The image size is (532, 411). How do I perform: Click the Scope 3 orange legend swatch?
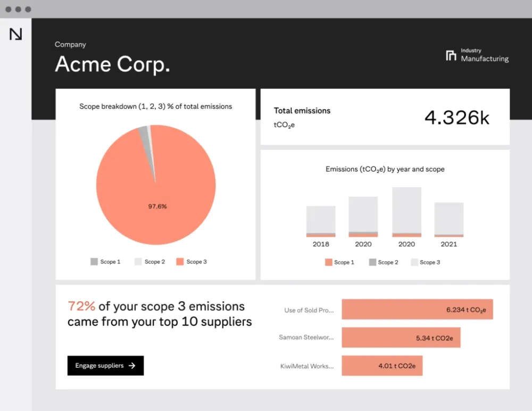(x=180, y=261)
